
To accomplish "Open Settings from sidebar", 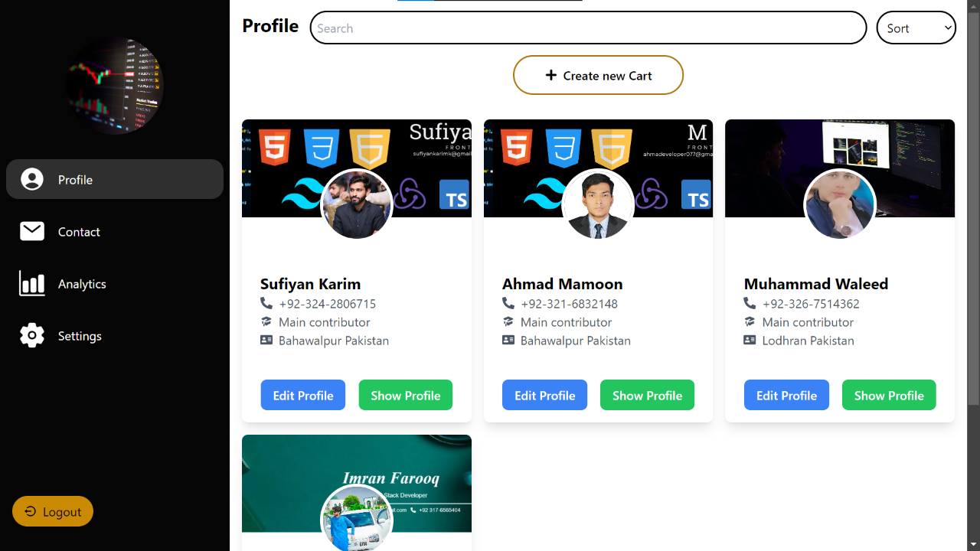I will click(115, 335).
